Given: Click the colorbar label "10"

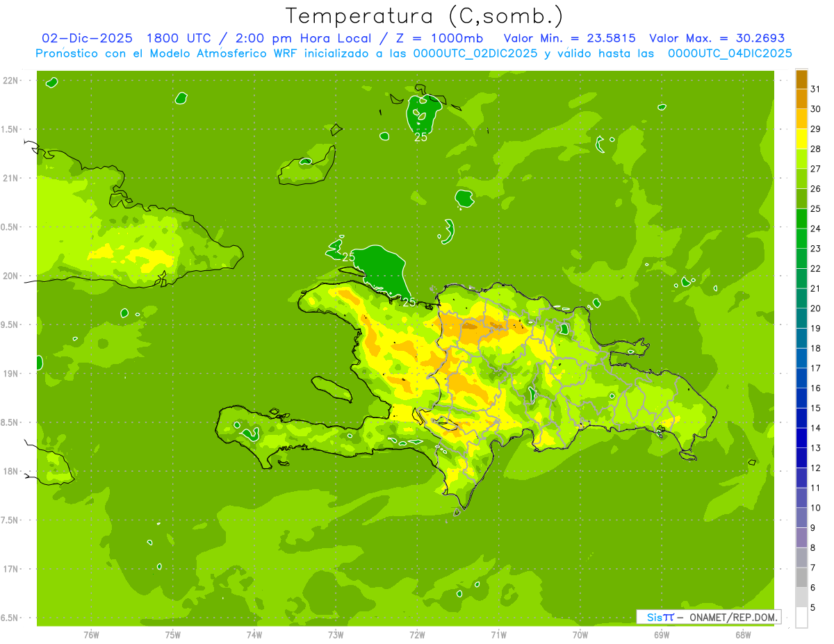Looking at the screenshot, I should click(816, 508).
